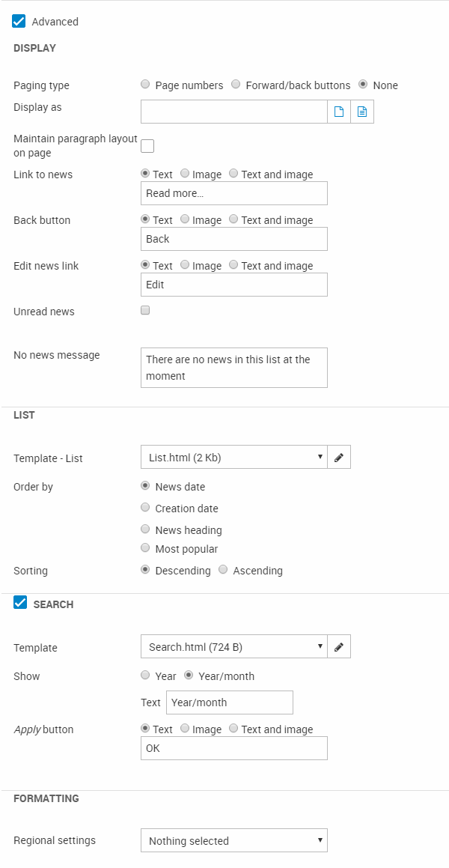Expand the Search.html template dropdown

233,647
